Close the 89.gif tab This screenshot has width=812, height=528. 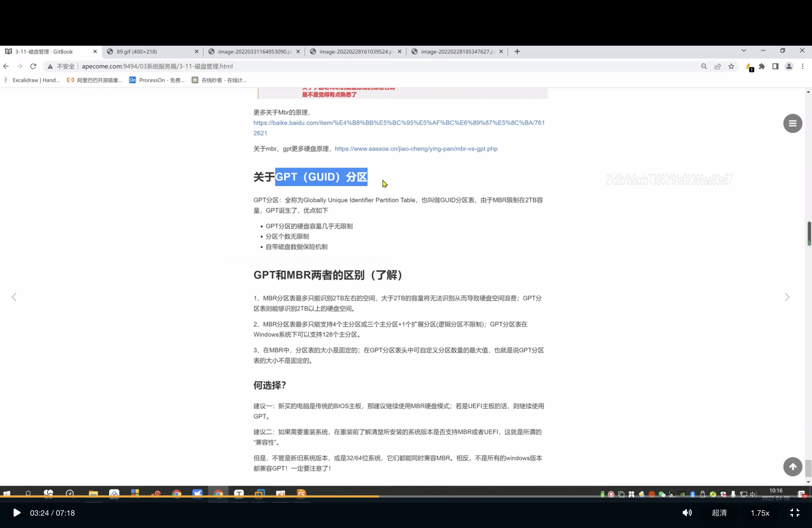click(x=197, y=51)
